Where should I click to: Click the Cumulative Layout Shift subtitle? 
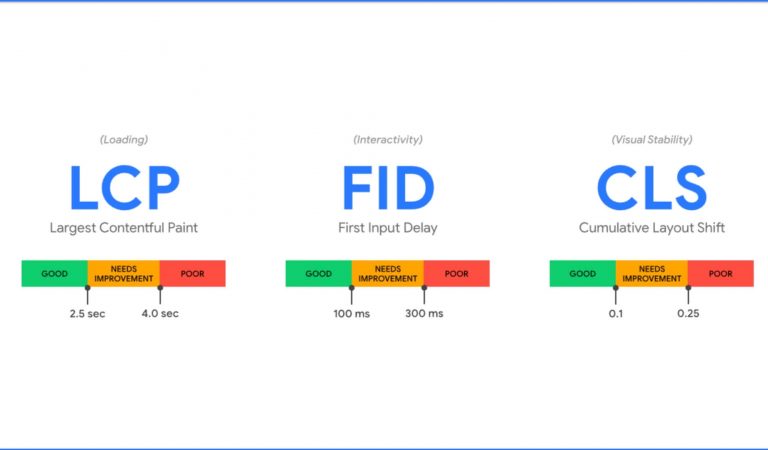point(651,228)
